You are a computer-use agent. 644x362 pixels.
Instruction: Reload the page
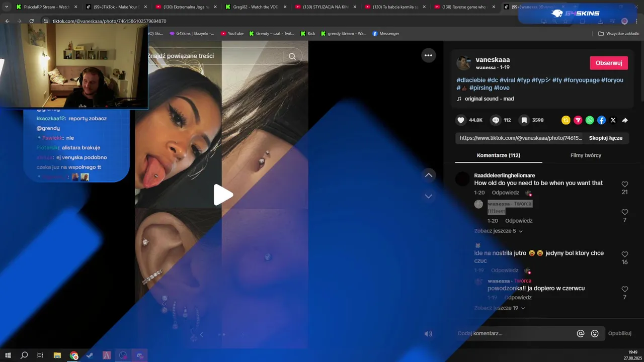pos(32,21)
